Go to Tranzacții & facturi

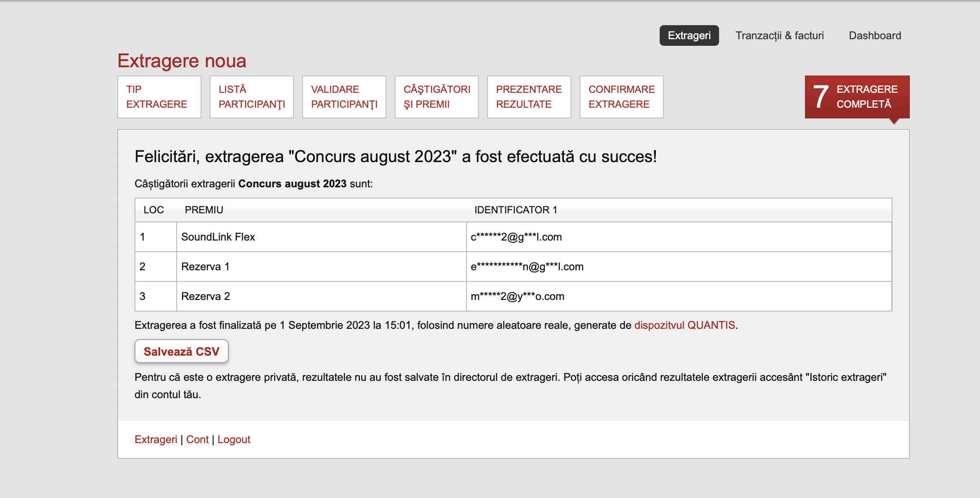coord(779,35)
